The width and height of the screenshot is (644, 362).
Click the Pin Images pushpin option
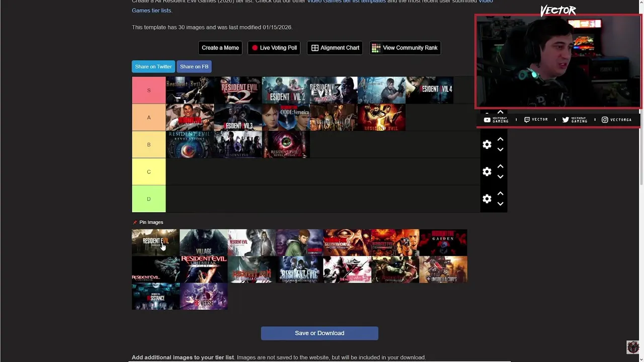tap(147, 222)
